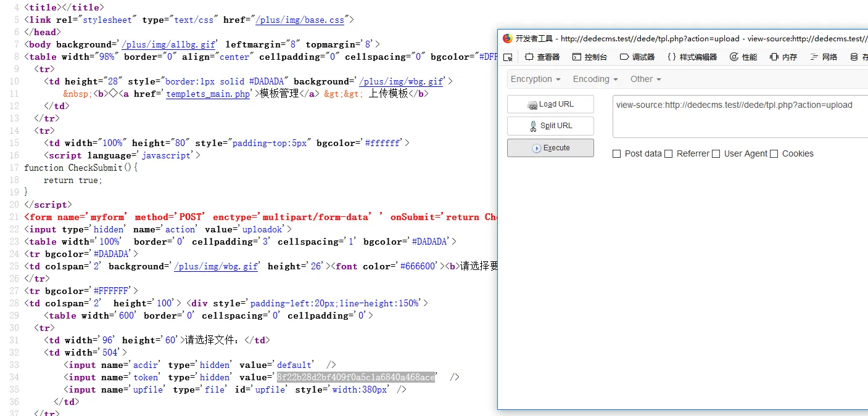The image size is (868, 416).
Task: Click the Split URL button
Action: coord(550,126)
